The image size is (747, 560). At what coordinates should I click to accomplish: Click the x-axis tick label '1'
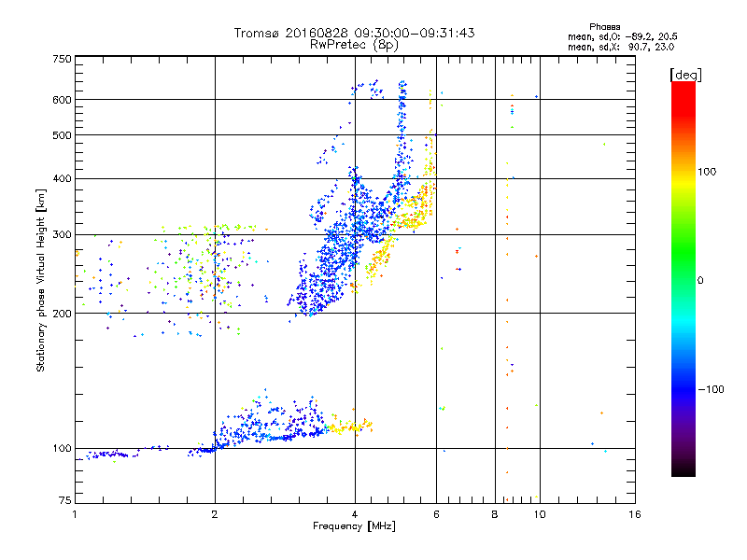pyautogui.click(x=75, y=514)
